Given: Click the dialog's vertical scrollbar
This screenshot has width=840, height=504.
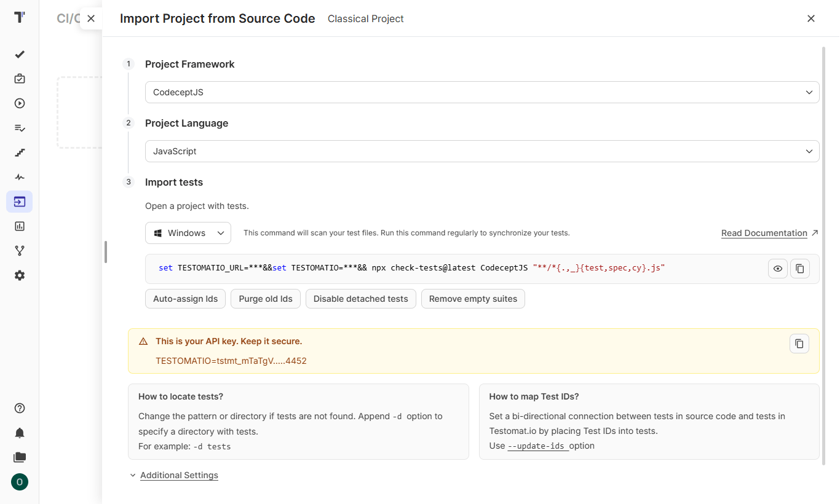Looking at the screenshot, I should click(823, 255).
